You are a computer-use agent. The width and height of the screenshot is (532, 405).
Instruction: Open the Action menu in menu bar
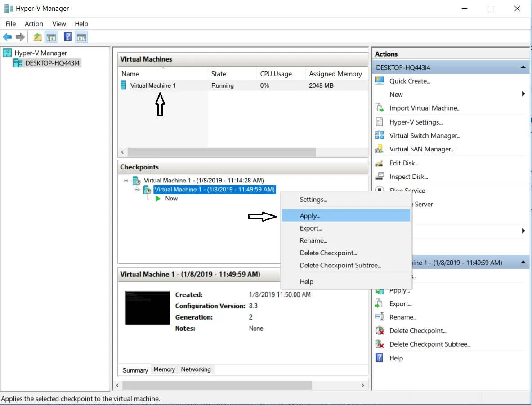click(34, 24)
